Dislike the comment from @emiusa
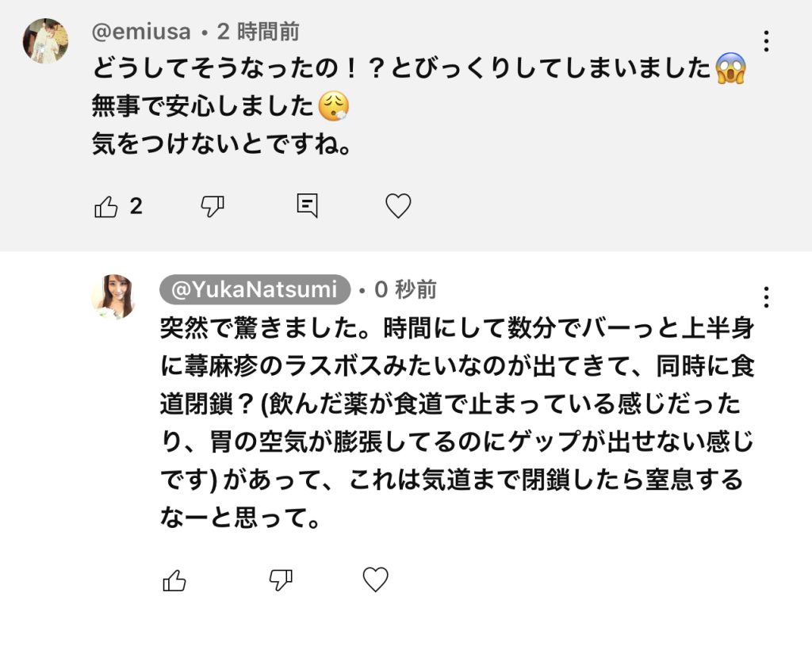 tap(213, 207)
